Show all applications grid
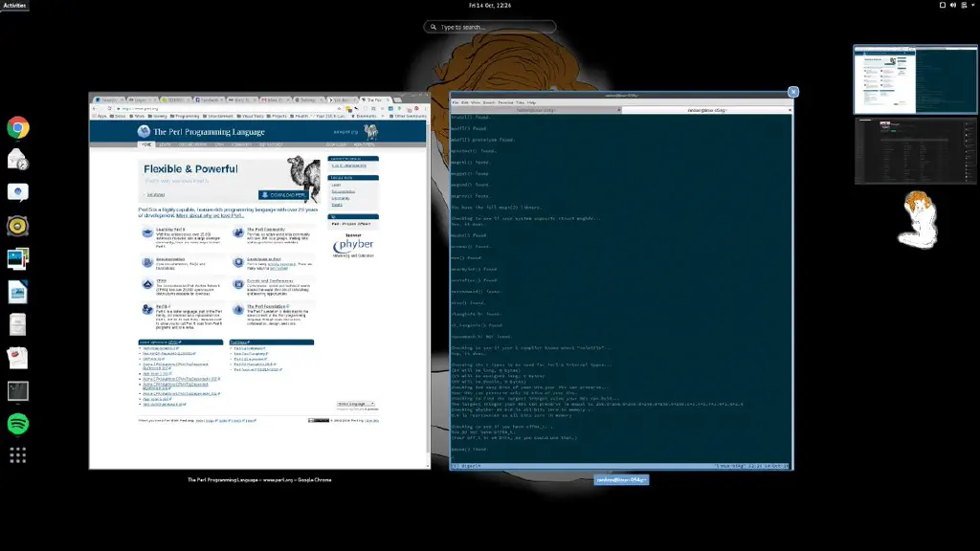Viewport: 980px width, 551px height. pos(17,455)
